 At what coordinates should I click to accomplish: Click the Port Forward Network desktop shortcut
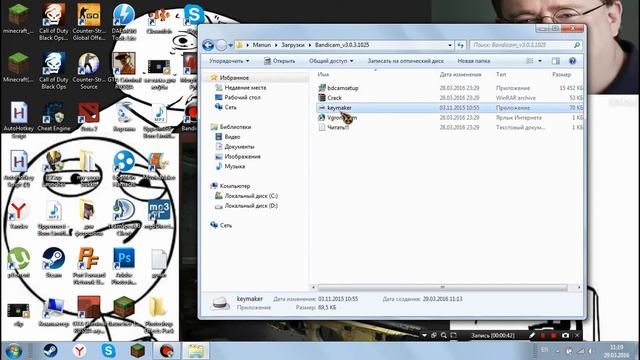tap(89, 265)
